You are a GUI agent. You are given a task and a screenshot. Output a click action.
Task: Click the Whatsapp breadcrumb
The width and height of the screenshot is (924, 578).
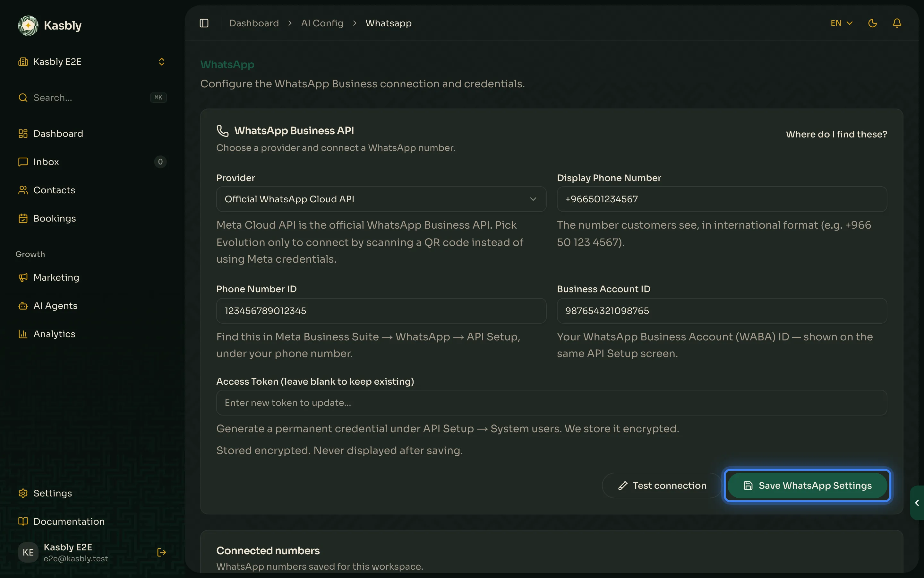(x=388, y=23)
